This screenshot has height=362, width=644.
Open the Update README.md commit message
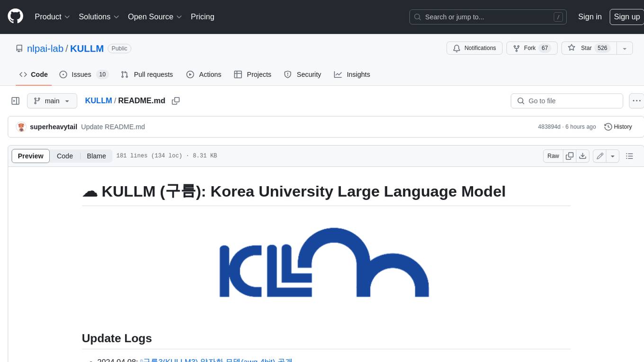[x=113, y=127]
